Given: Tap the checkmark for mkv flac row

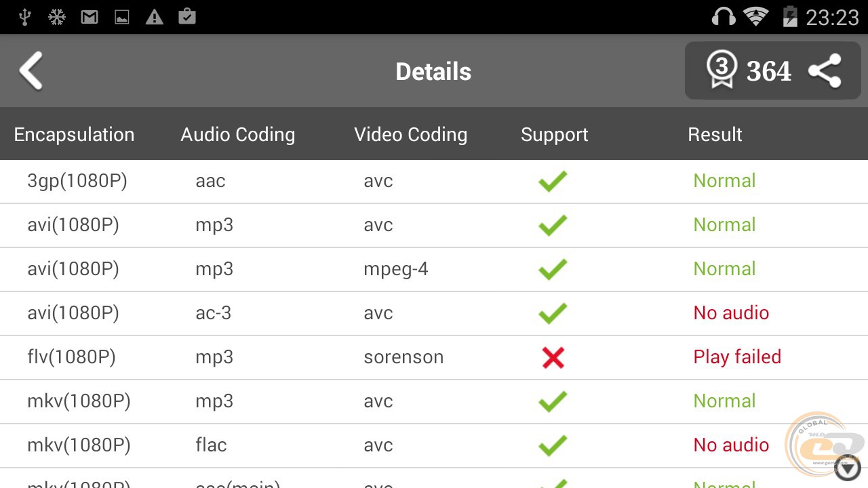Looking at the screenshot, I should [553, 445].
